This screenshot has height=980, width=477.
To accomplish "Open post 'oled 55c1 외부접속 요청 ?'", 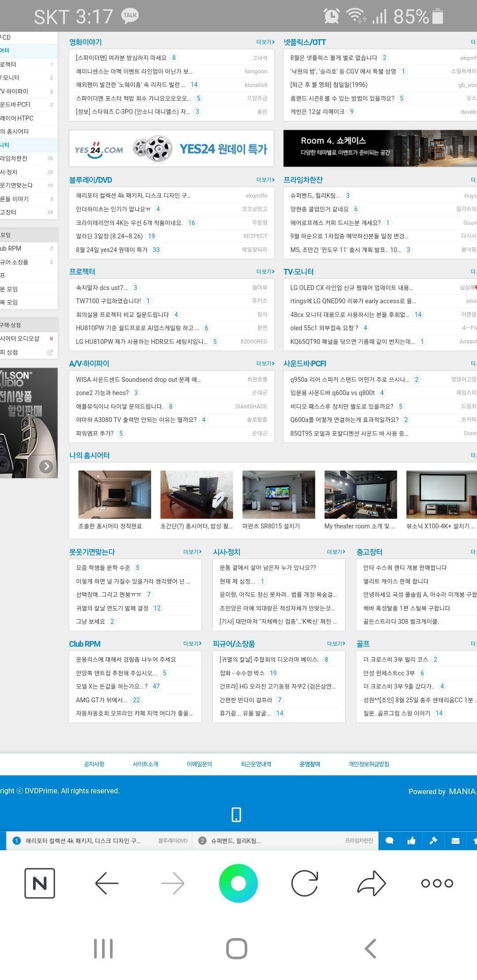I will click(324, 328).
